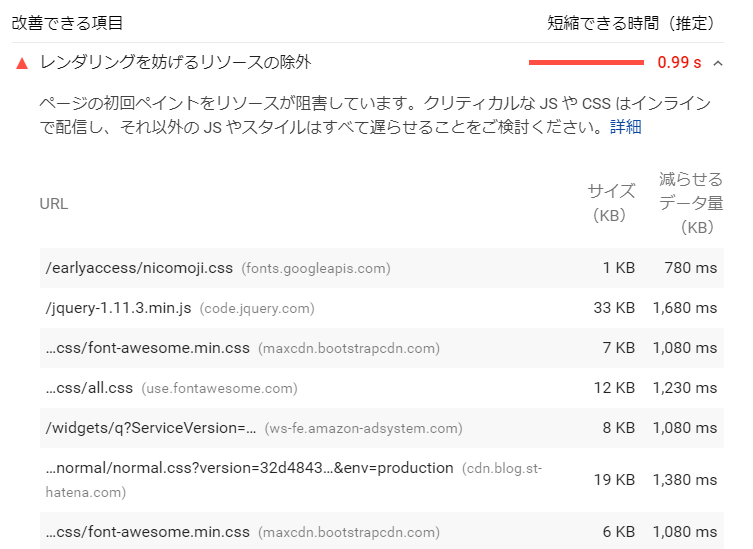This screenshot has width=753, height=549.
Task: Click the URL column header
Action: click(54, 204)
